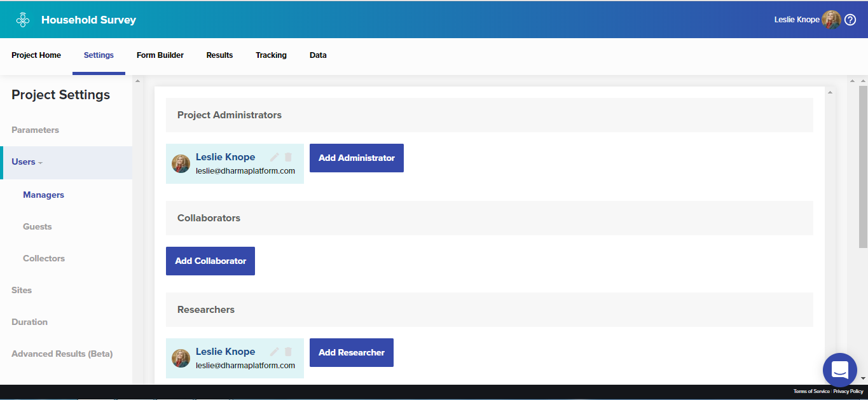Click the Privacy Policy link
The width and height of the screenshot is (868, 400).
point(848,391)
